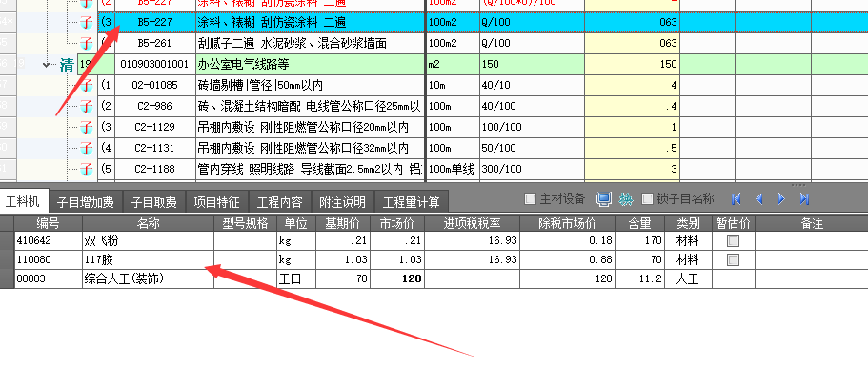The width and height of the screenshot is (868, 370).
Task: Click the 人工 category cell
Action: [x=688, y=278]
